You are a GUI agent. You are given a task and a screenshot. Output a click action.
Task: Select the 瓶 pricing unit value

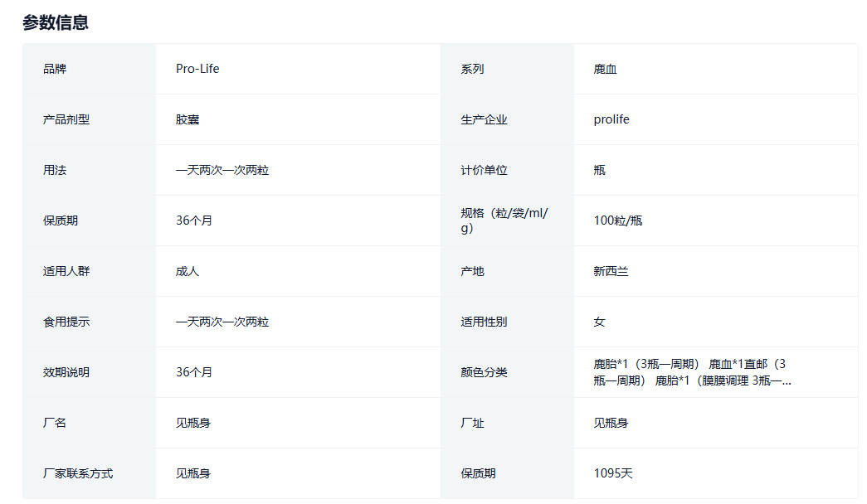[x=600, y=170]
